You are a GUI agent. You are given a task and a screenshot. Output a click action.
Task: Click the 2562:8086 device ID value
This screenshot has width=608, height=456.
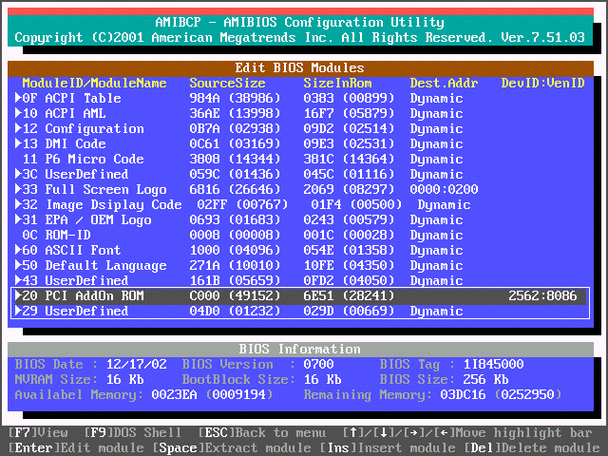[x=543, y=296]
